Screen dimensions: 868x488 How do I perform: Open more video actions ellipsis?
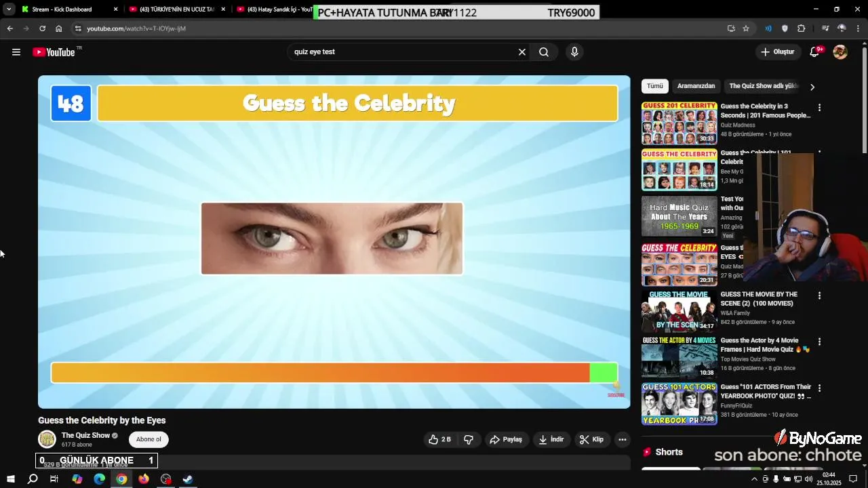click(622, 440)
